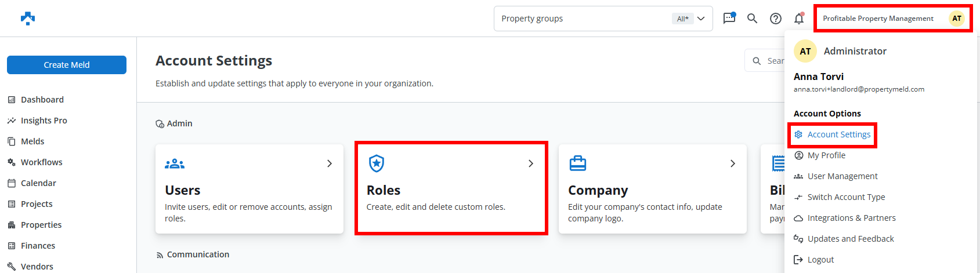
Task: Open the chat messages icon
Action: pos(729,19)
